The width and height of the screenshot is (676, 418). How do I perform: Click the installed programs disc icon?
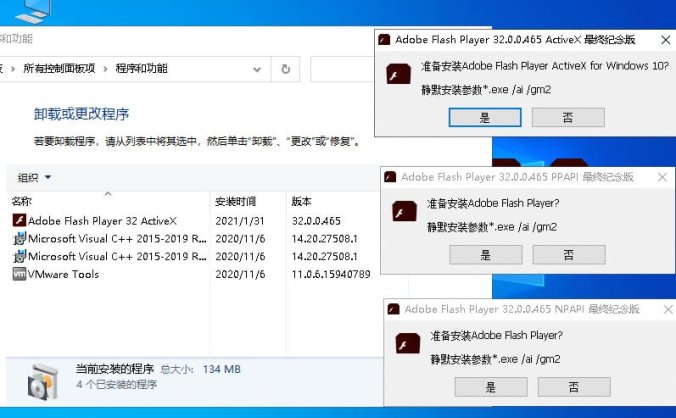click(x=42, y=381)
